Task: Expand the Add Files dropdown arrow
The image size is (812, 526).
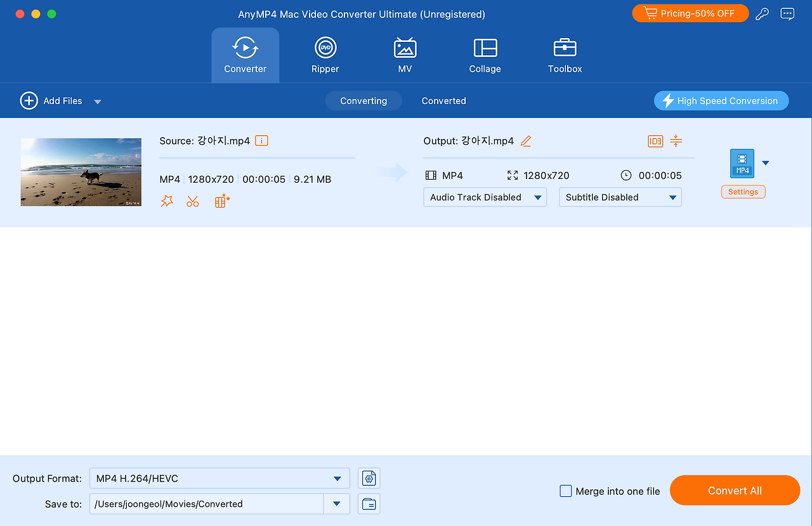Action: (98, 102)
